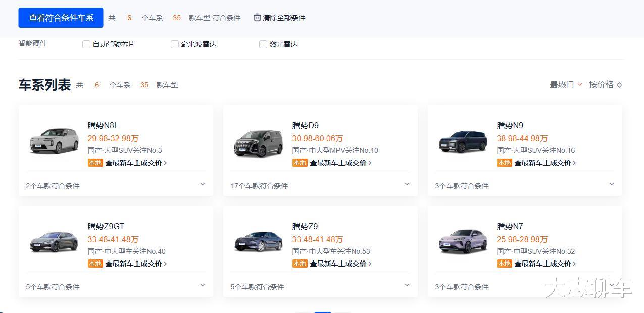This screenshot has width=644, height=313.
Task: Open the 腾势N9 title link
Action: pos(510,125)
